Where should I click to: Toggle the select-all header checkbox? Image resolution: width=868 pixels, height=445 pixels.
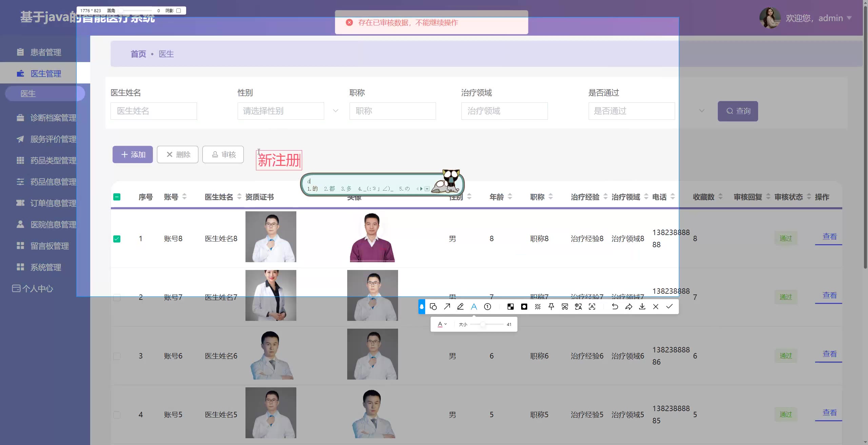(x=117, y=197)
